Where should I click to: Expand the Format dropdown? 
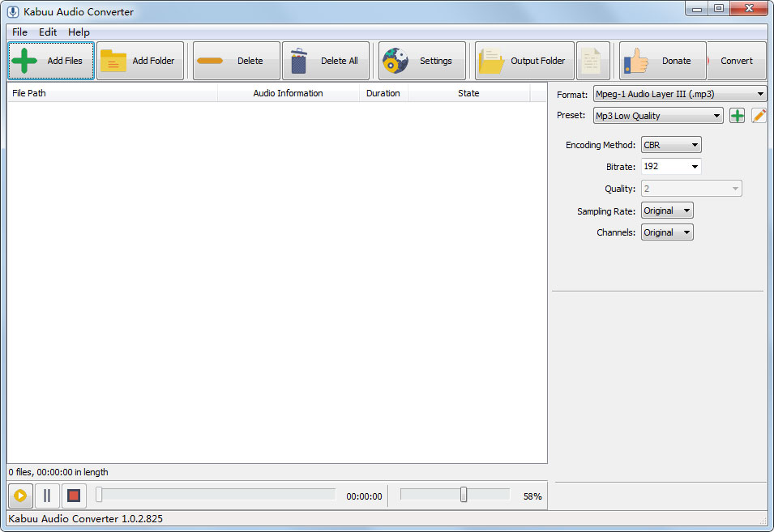click(679, 94)
